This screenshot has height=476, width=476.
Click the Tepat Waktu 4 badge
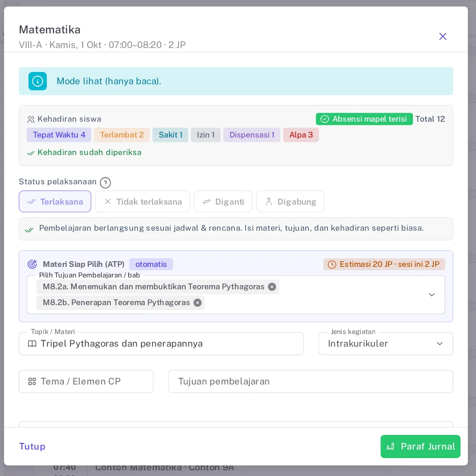click(59, 135)
